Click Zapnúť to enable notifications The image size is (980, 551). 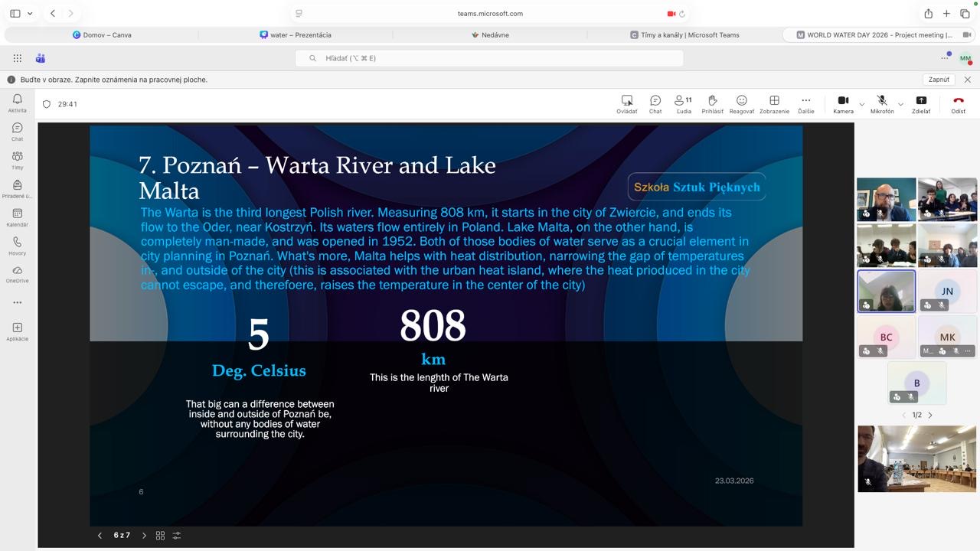pos(939,80)
